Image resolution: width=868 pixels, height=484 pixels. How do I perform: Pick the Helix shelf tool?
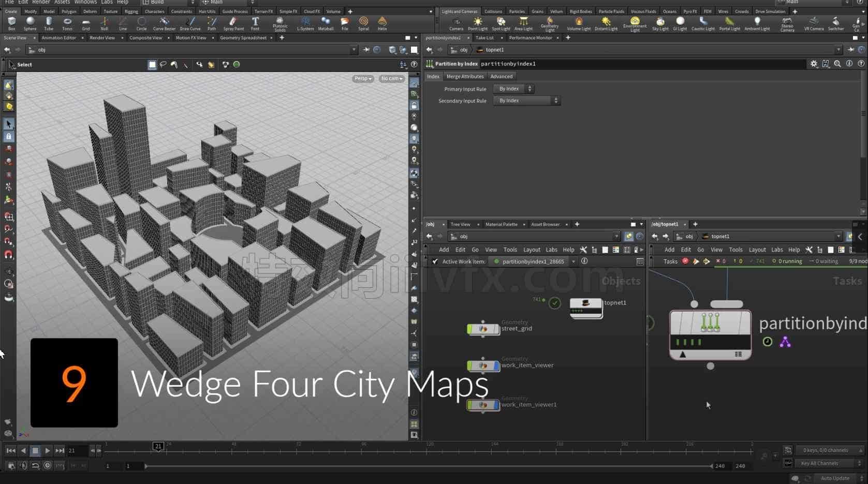pyautogui.click(x=382, y=23)
